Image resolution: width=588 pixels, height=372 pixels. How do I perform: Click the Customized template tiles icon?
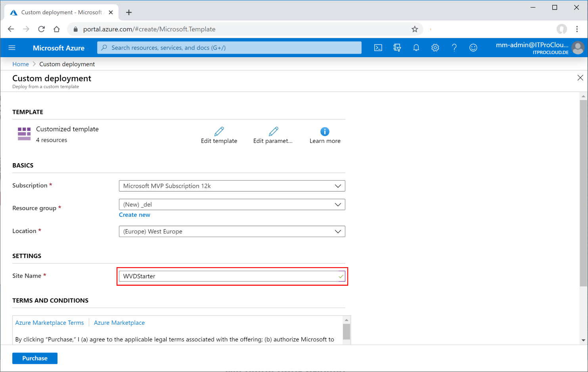click(24, 134)
